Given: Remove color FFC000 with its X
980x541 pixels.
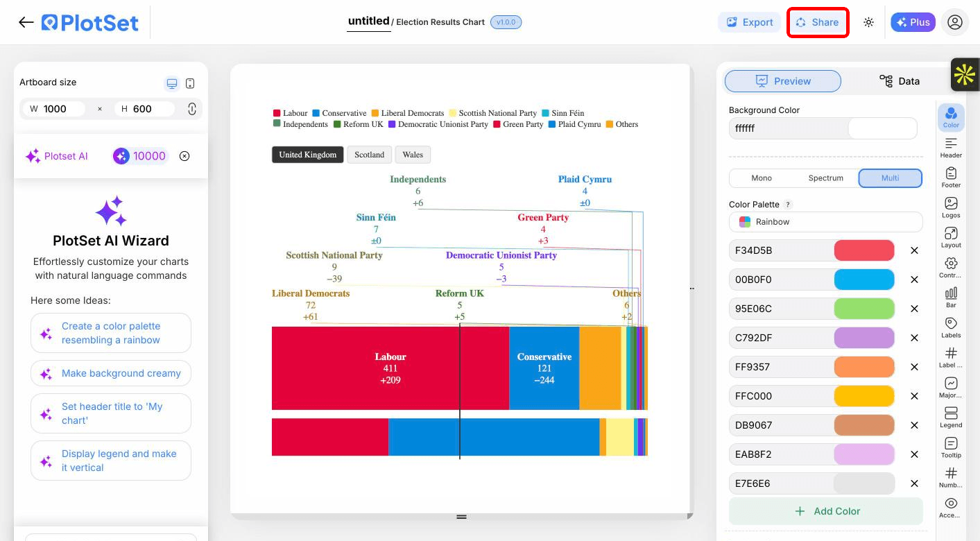Looking at the screenshot, I should pos(914,396).
